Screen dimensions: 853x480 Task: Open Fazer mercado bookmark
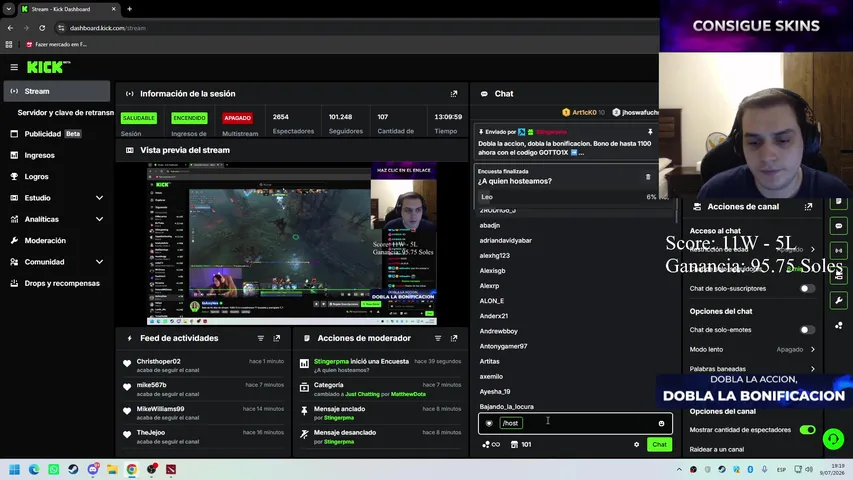(57, 45)
